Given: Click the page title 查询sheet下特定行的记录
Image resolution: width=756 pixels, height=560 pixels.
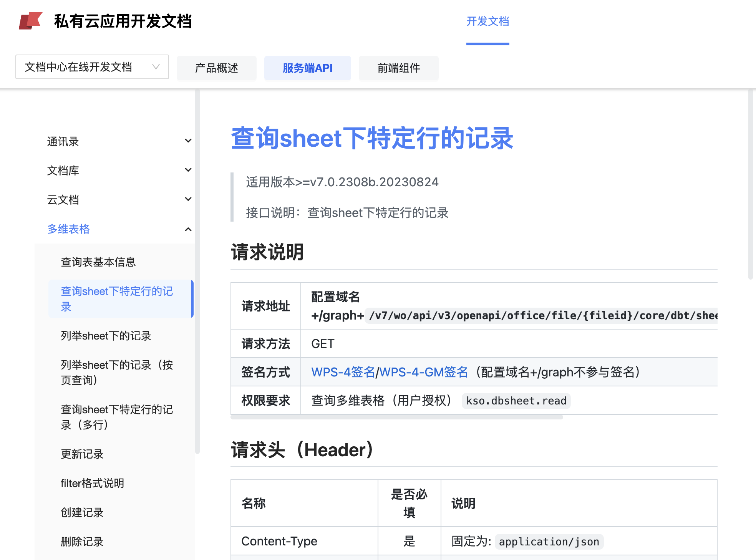Looking at the screenshot, I should click(x=372, y=138).
